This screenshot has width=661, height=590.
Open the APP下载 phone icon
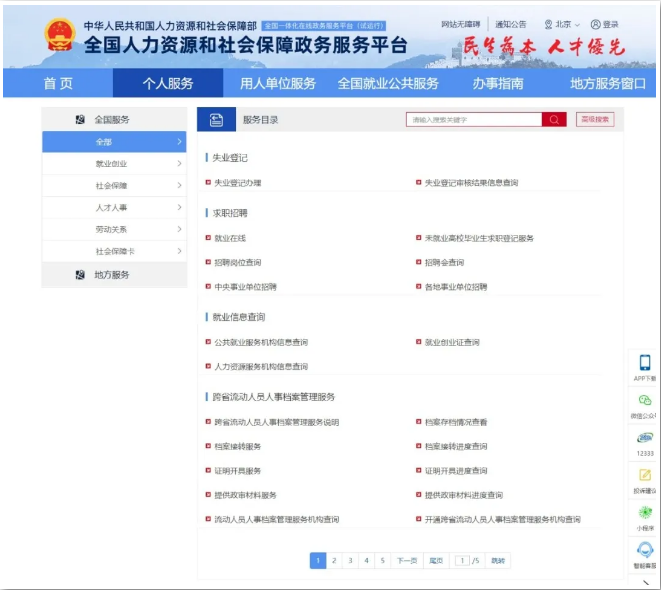pos(645,363)
